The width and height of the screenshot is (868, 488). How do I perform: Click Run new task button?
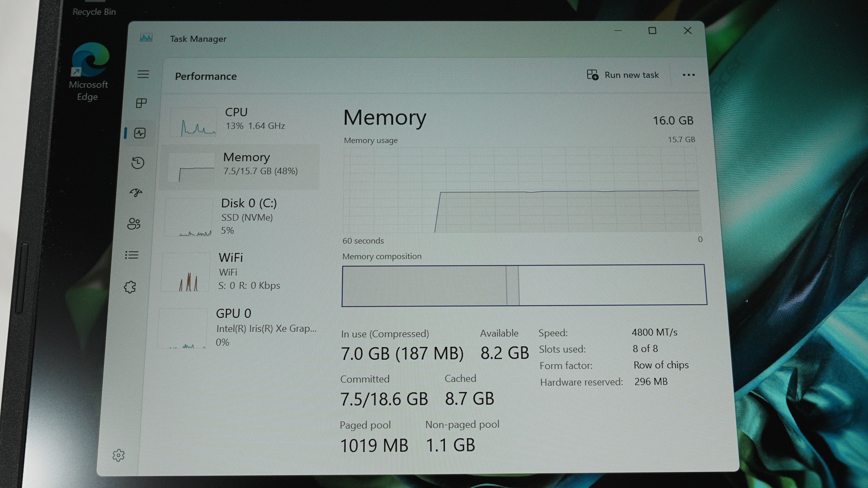pyautogui.click(x=623, y=75)
